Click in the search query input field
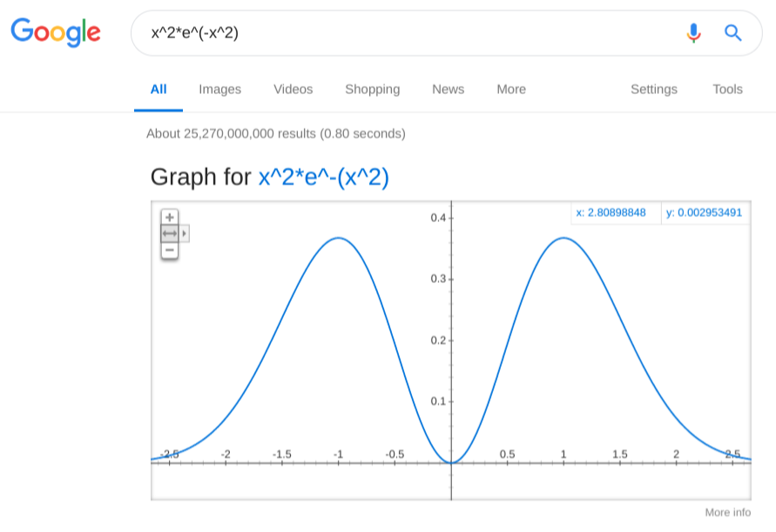The image size is (776, 532). 409,33
